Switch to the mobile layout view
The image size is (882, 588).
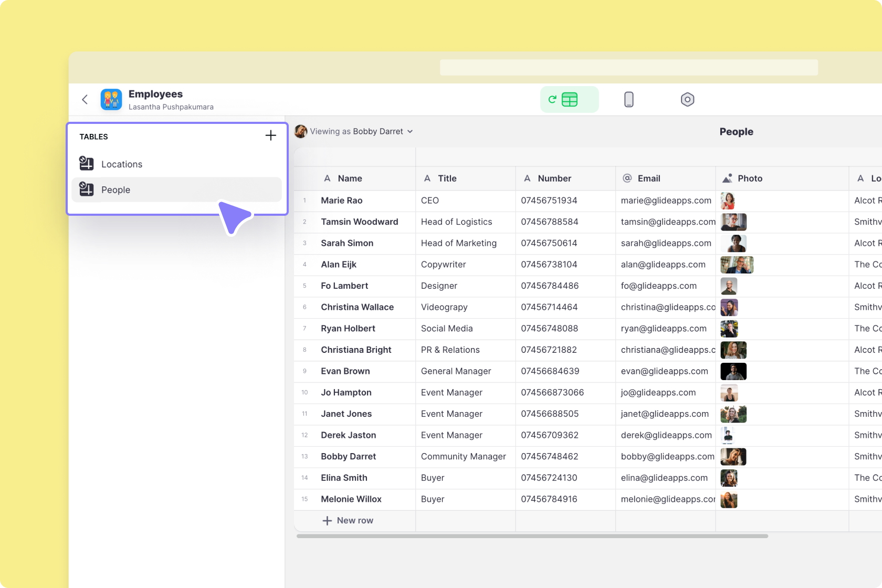(628, 99)
